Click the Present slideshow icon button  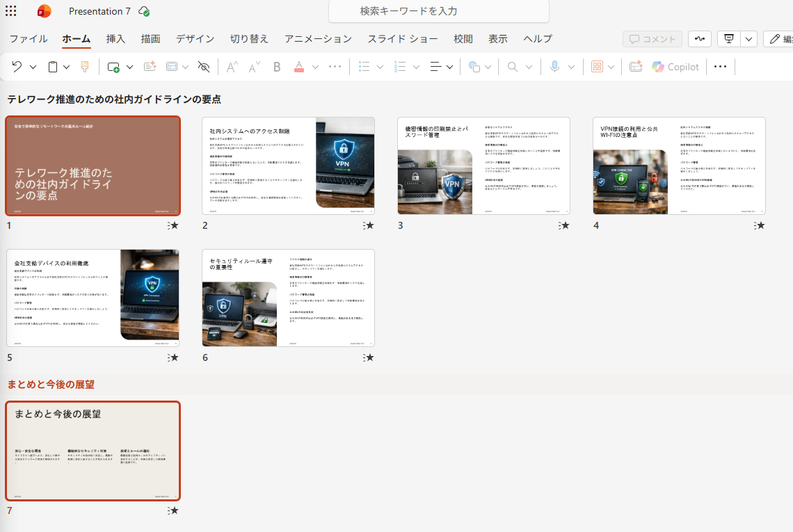coord(728,39)
